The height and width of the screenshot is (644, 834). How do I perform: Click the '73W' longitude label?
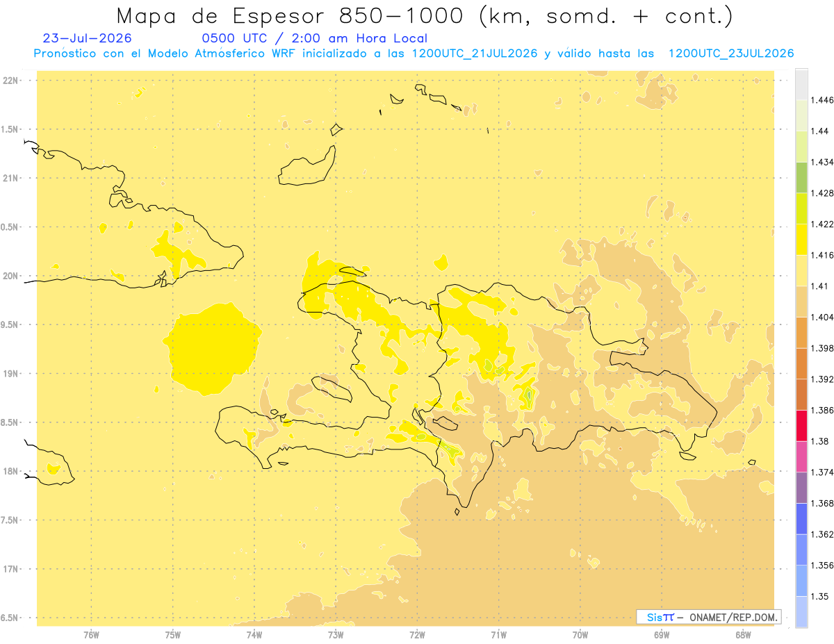click(336, 634)
